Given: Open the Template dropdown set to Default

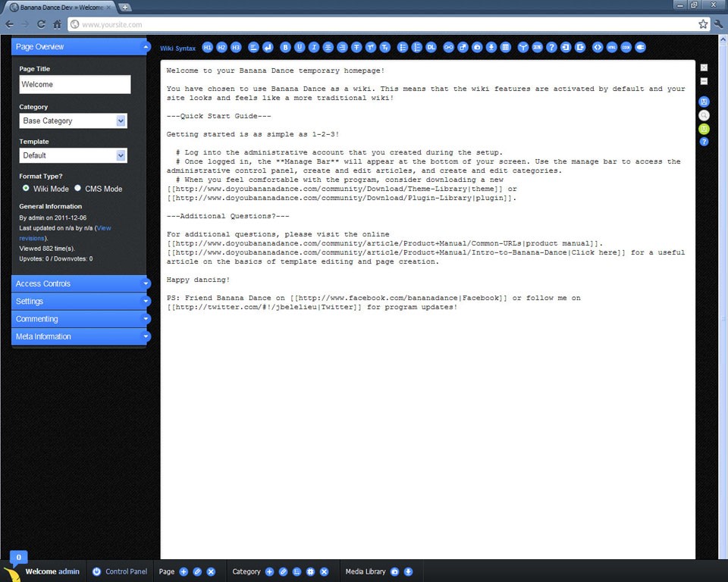Looking at the screenshot, I should click(73, 155).
